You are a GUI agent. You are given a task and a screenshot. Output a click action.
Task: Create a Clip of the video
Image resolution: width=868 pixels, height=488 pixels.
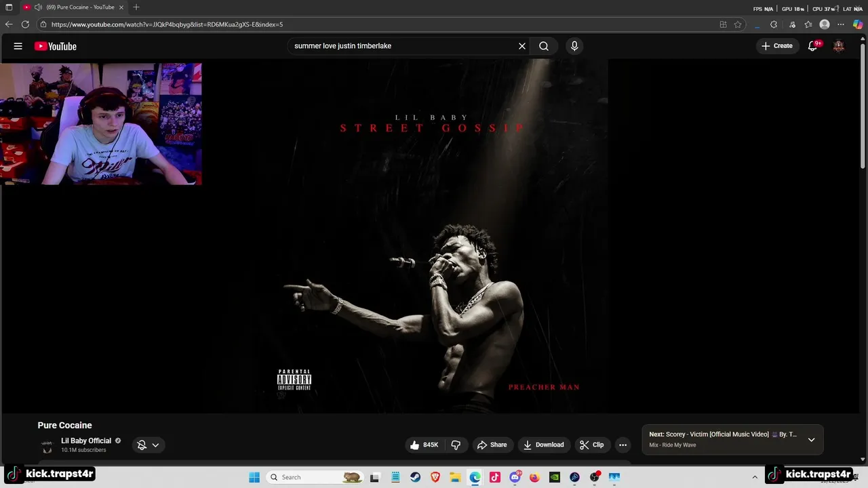click(x=592, y=445)
